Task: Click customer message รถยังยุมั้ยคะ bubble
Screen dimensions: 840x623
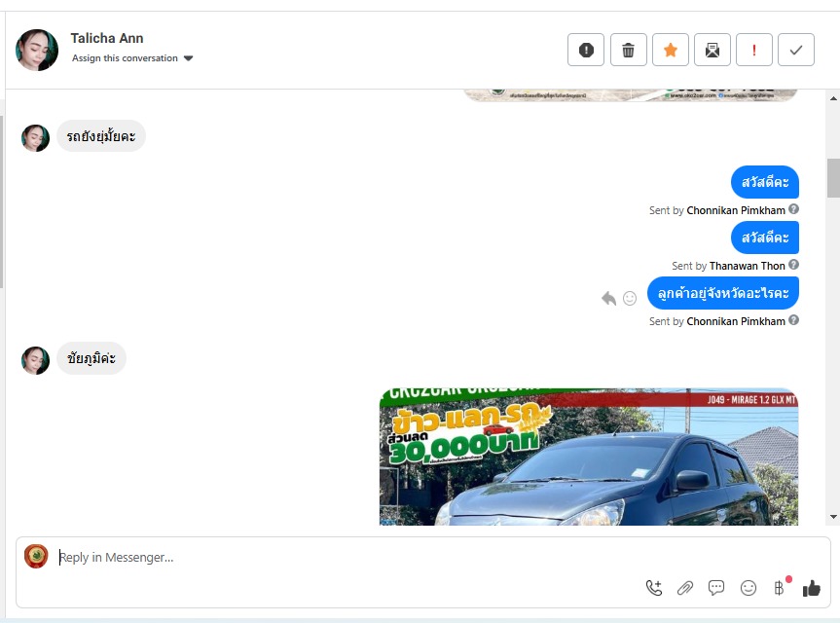Action: [101, 136]
